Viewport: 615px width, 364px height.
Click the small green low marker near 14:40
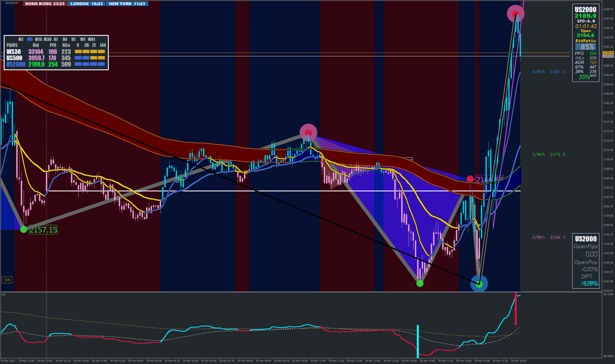[420, 283]
